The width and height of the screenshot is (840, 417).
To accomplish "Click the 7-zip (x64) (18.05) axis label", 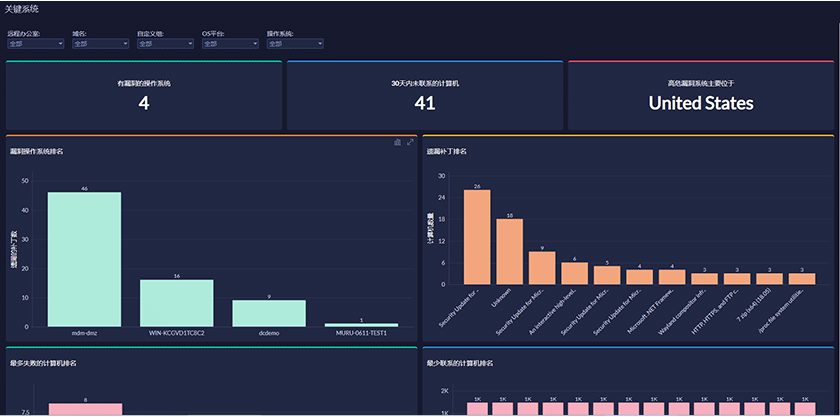I will click(753, 307).
